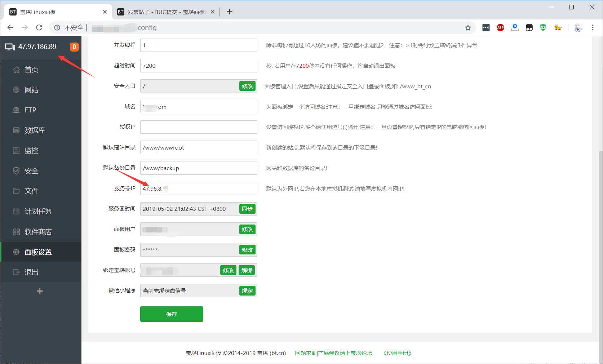Click 修改 button for 安全入口

[x=247, y=86]
